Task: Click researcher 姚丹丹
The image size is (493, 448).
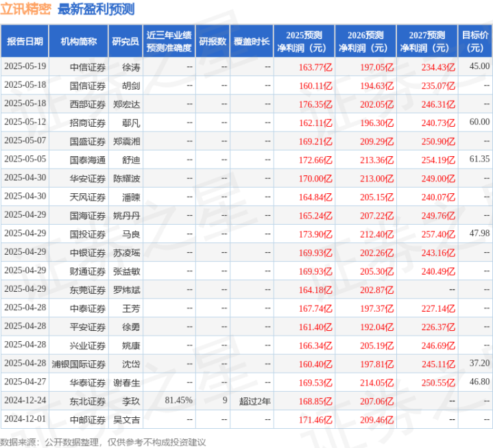Action: (127, 216)
